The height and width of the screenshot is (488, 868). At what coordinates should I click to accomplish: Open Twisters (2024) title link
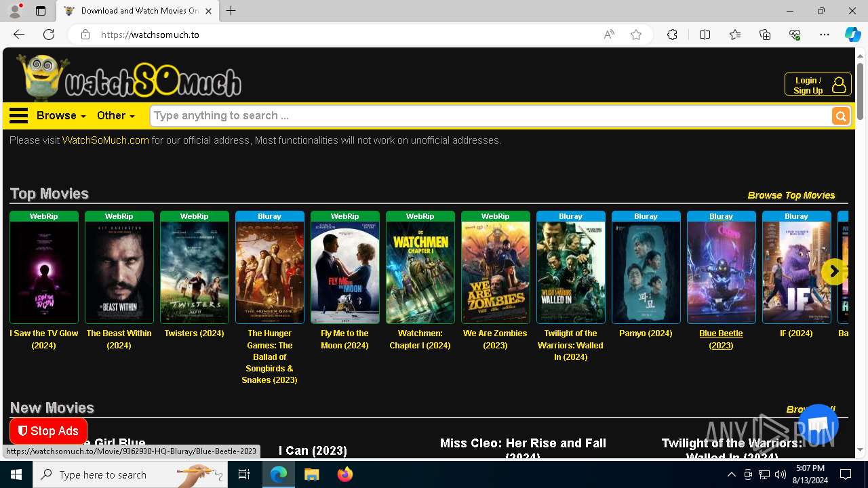tap(194, 333)
